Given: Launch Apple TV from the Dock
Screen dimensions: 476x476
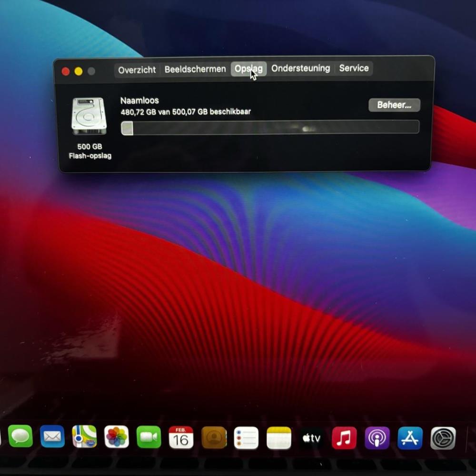Looking at the screenshot, I should click(311, 438).
